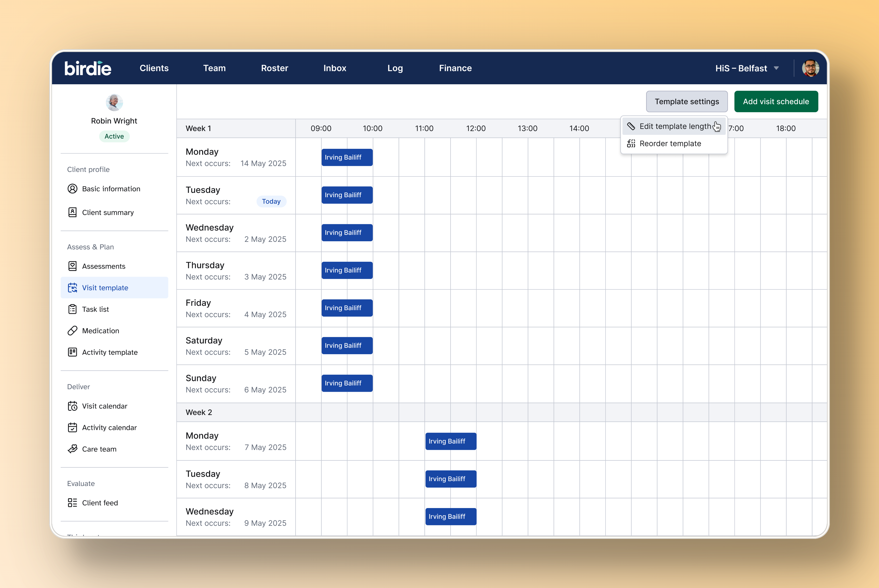The height and width of the screenshot is (588, 879).
Task: Open the Roster tab in navigation
Action: point(274,68)
